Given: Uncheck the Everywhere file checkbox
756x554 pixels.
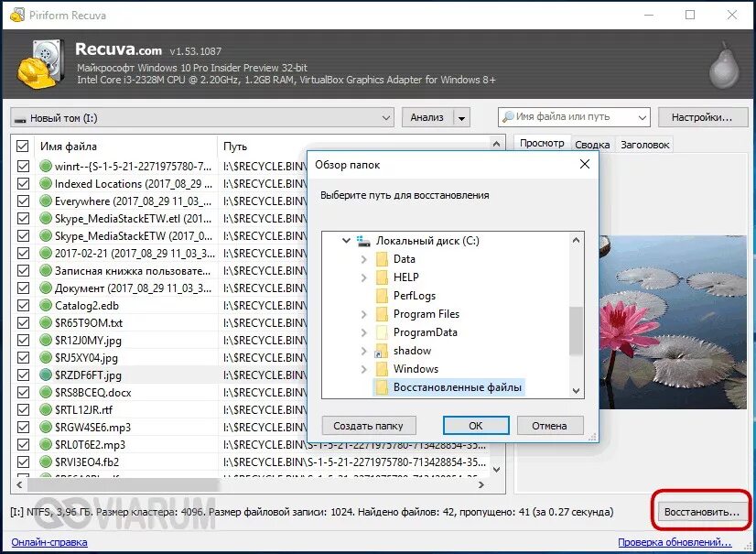Looking at the screenshot, I should [23, 201].
